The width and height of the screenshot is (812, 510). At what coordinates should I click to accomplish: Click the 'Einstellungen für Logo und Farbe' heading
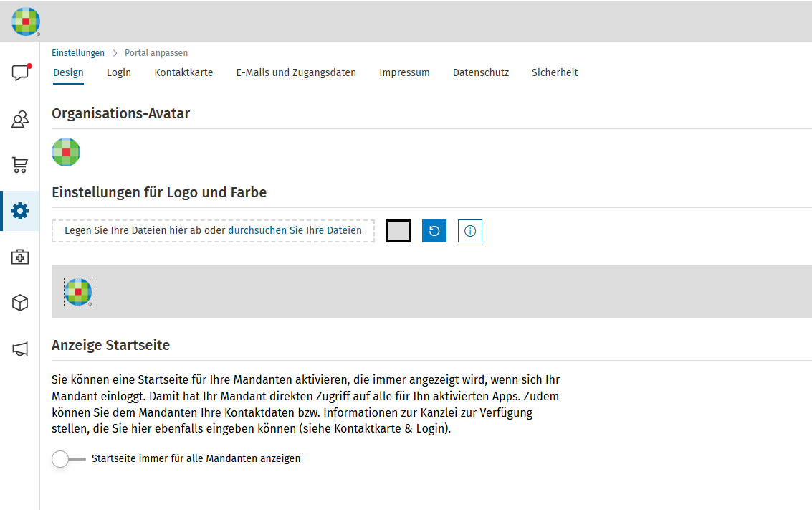159,192
